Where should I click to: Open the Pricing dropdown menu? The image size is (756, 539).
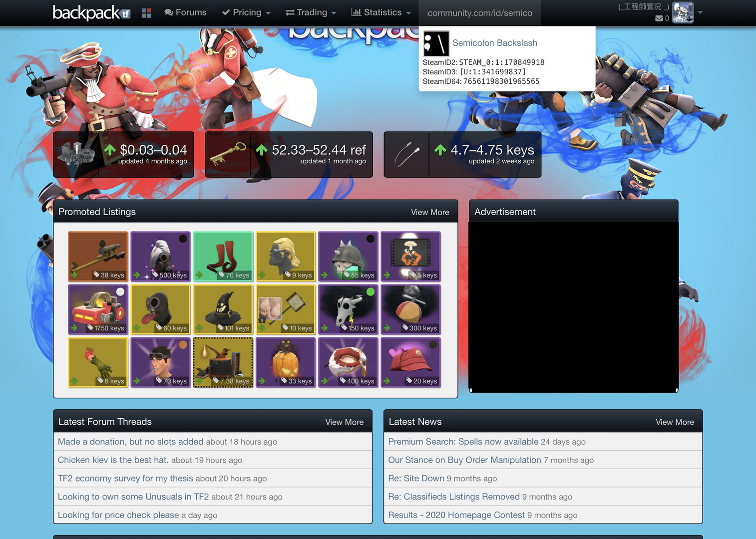[x=246, y=12]
